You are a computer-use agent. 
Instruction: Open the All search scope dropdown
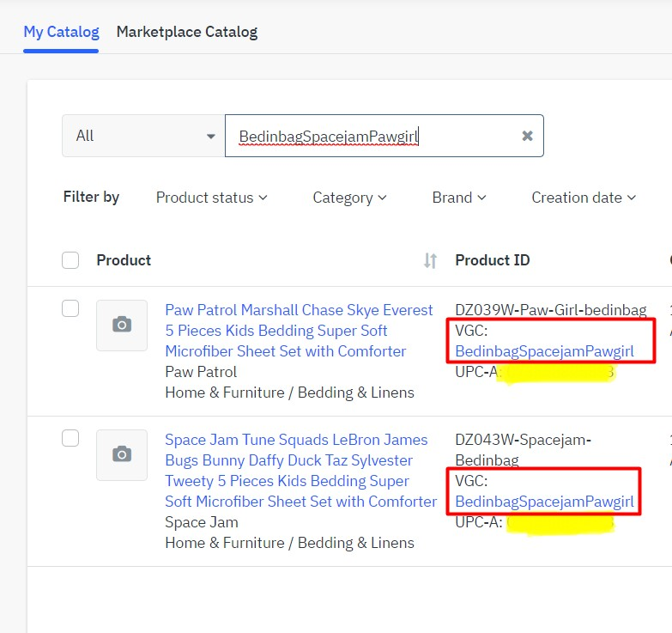(x=143, y=136)
